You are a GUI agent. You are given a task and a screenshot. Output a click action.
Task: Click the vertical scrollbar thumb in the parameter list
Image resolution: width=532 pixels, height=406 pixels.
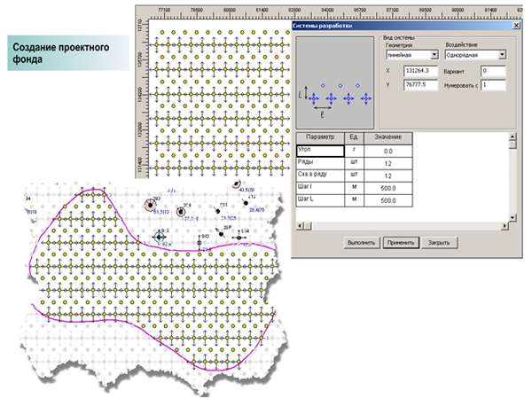512,144
